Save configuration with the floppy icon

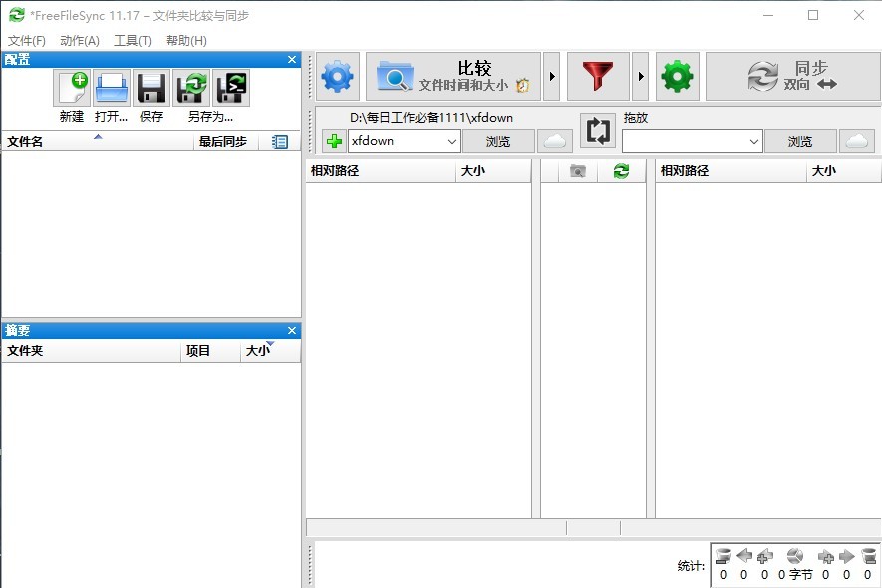pos(151,88)
